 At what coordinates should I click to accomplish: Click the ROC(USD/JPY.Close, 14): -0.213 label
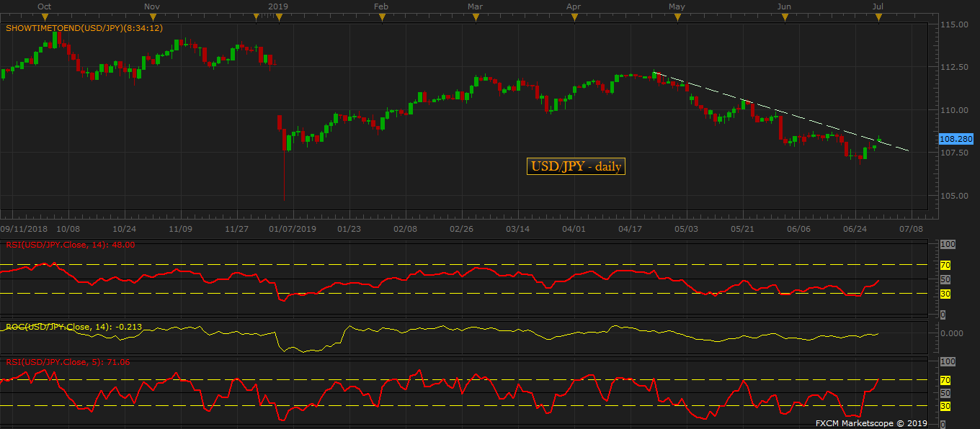pos(74,327)
